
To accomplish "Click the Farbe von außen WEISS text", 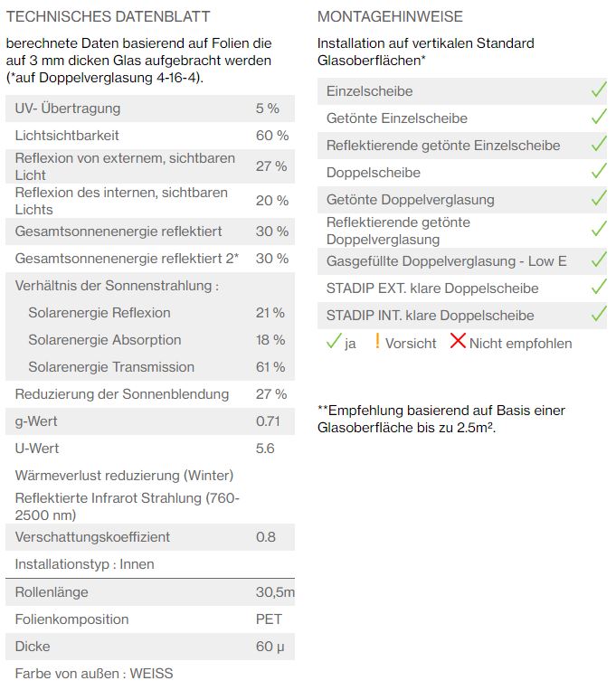I will click(x=94, y=674).
